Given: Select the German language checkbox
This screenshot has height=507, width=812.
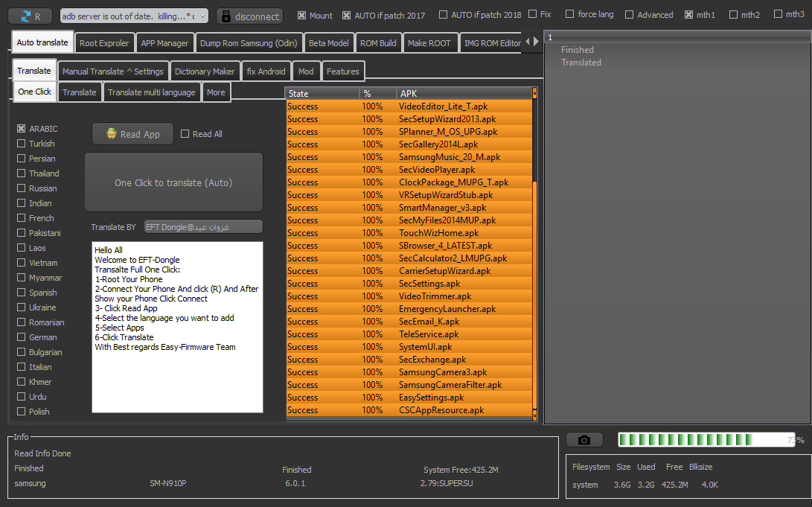Looking at the screenshot, I should (x=22, y=337).
